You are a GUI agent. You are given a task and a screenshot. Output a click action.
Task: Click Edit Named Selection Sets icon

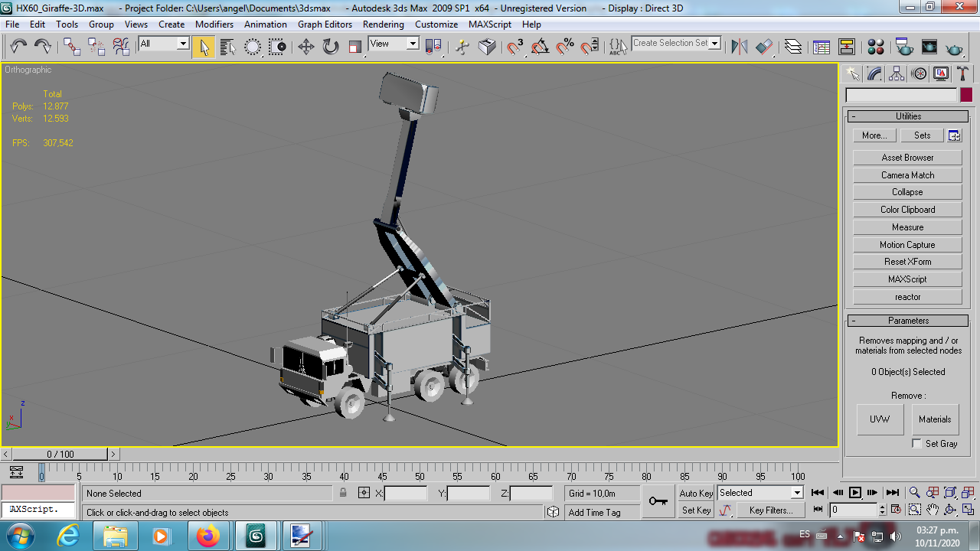coord(618,47)
